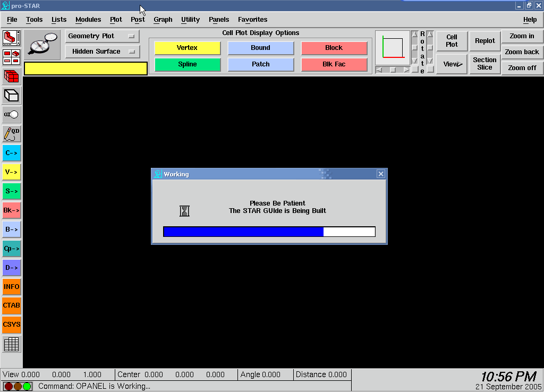
Task: Click the Cell Plot button
Action: pyautogui.click(x=452, y=41)
